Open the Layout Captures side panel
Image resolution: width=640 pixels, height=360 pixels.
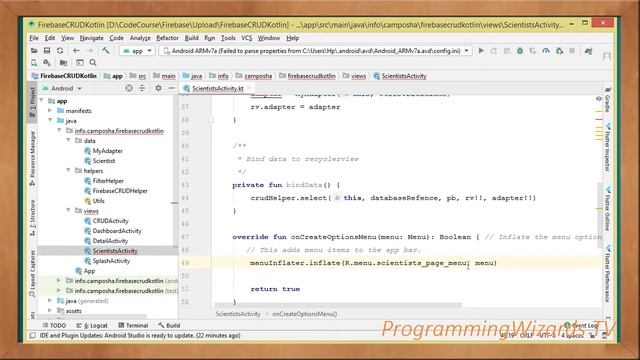[x=33, y=273]
